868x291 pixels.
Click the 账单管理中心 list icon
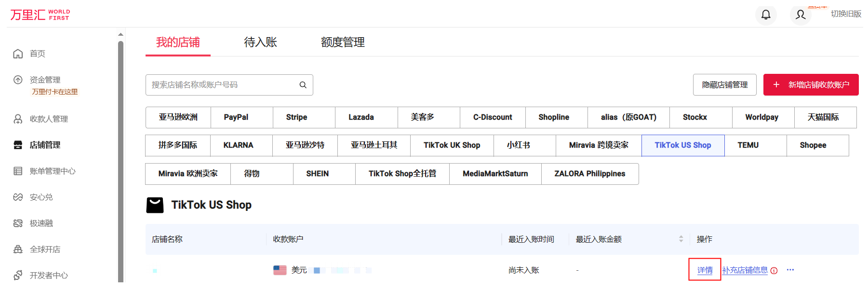pyautogui.click(x=18, y=171)
